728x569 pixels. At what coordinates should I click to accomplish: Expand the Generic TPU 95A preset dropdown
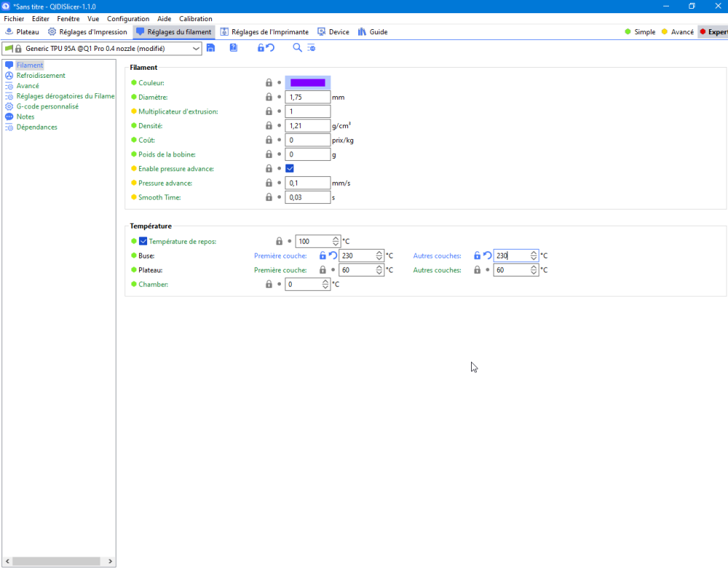click(195, 48)
